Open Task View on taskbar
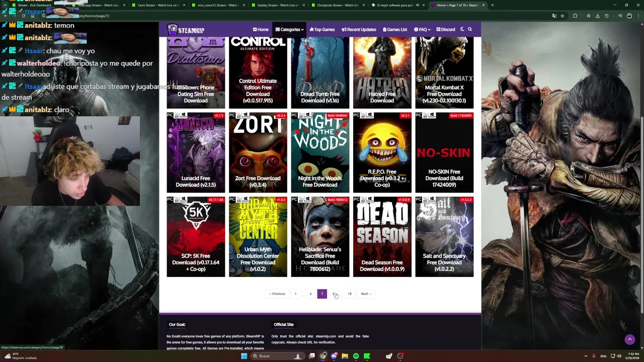The image size is (644, 362). pyautogui.click(x=312, y=356)
